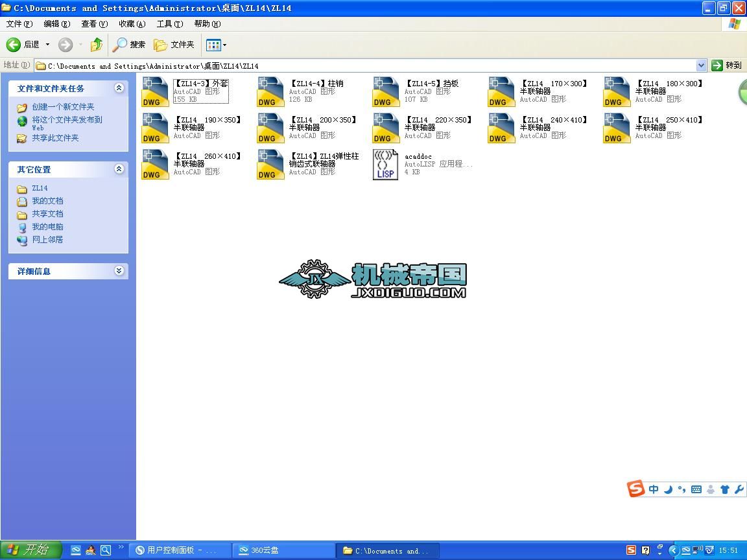The height and width of the screenshot is (560, 747).
Task: Collapse the 文件和文件夹任务 panel
Action: [x=119, y=87]
